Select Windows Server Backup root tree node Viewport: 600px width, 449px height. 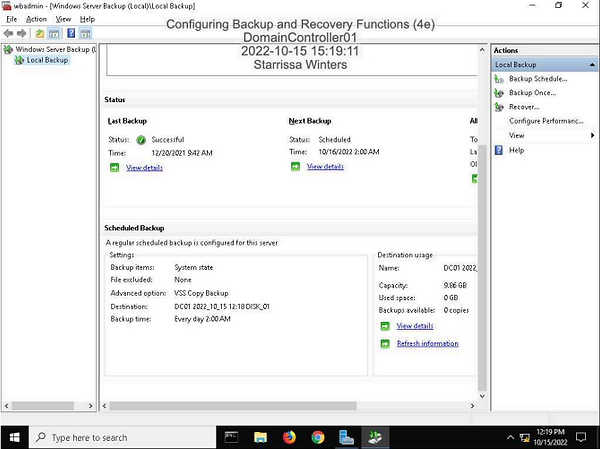pos(52,49)
